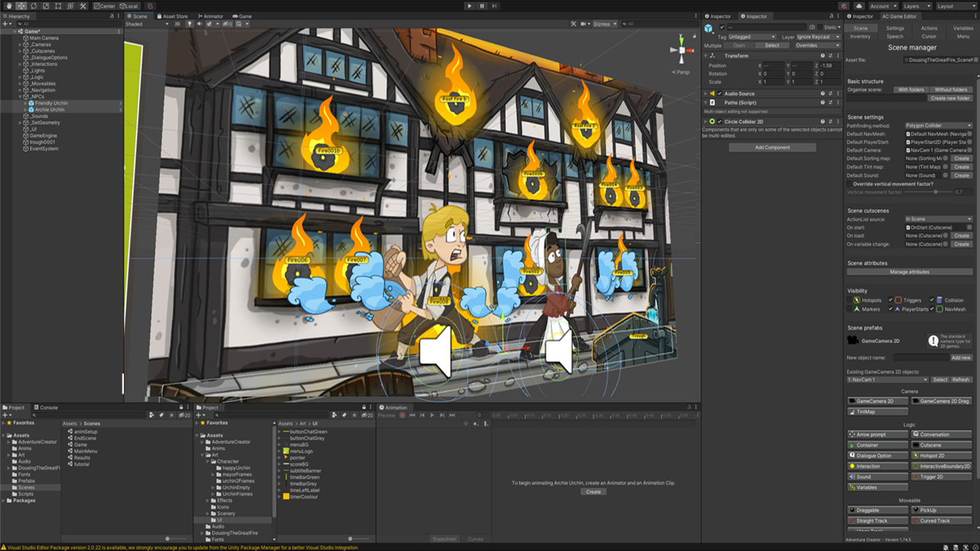Open the Cloud services icon
The height and width of the screenshot is (551, 980).
pos(858,5)
